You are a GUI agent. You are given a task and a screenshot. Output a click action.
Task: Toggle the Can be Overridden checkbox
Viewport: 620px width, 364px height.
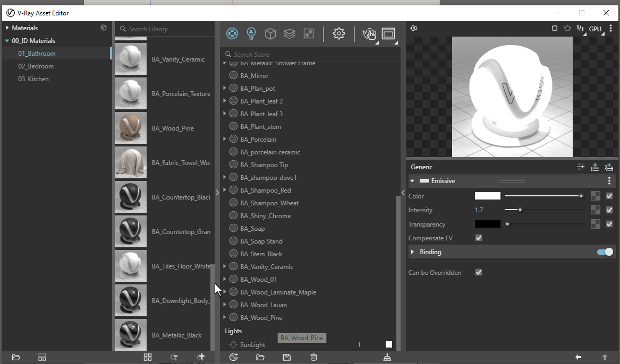[x=479, y=272]
